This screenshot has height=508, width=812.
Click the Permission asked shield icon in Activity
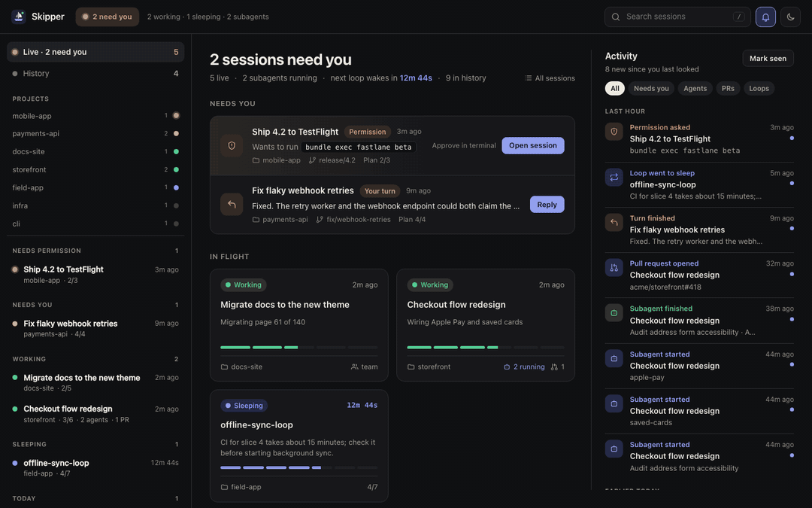[614, 132]
